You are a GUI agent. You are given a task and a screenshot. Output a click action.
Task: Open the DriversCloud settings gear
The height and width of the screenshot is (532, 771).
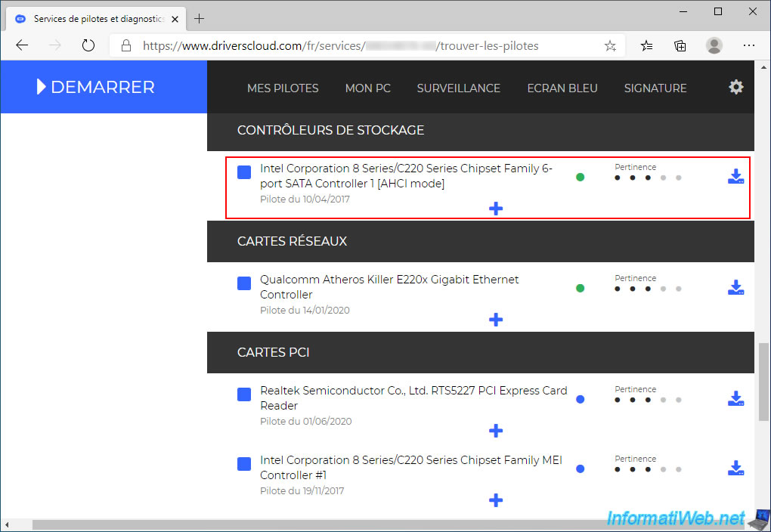point(735,87)
